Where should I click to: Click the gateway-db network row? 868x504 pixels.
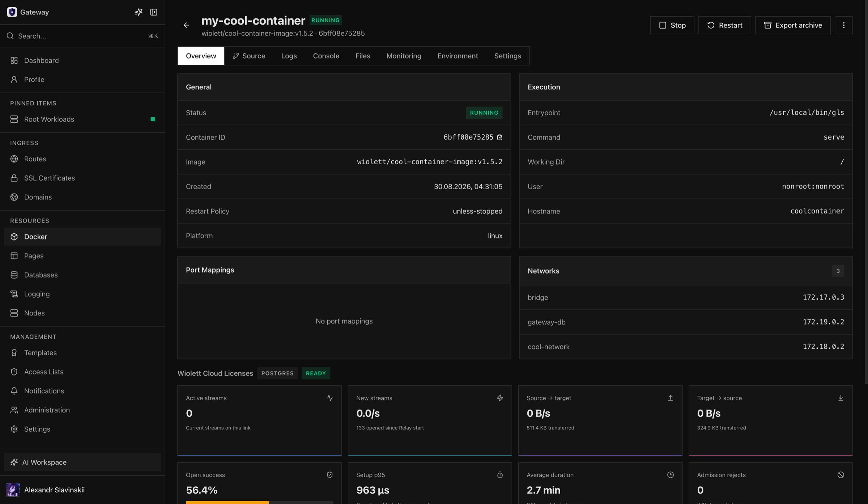pyautogui.click(x=686, y=322)
